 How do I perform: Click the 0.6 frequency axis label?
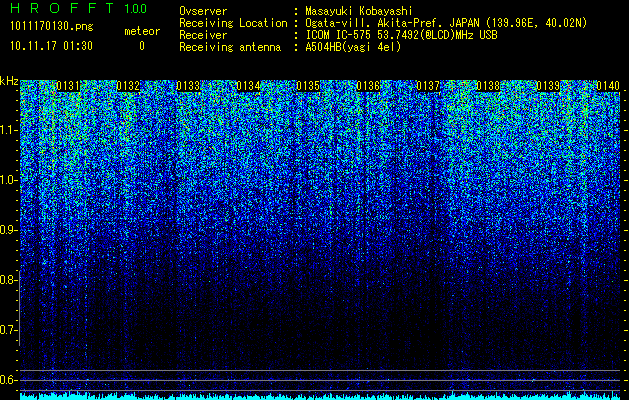[8, 380]
